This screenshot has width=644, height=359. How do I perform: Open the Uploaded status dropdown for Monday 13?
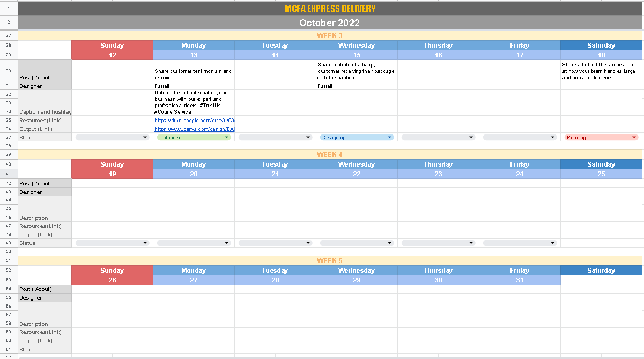(x=194, y=137)
